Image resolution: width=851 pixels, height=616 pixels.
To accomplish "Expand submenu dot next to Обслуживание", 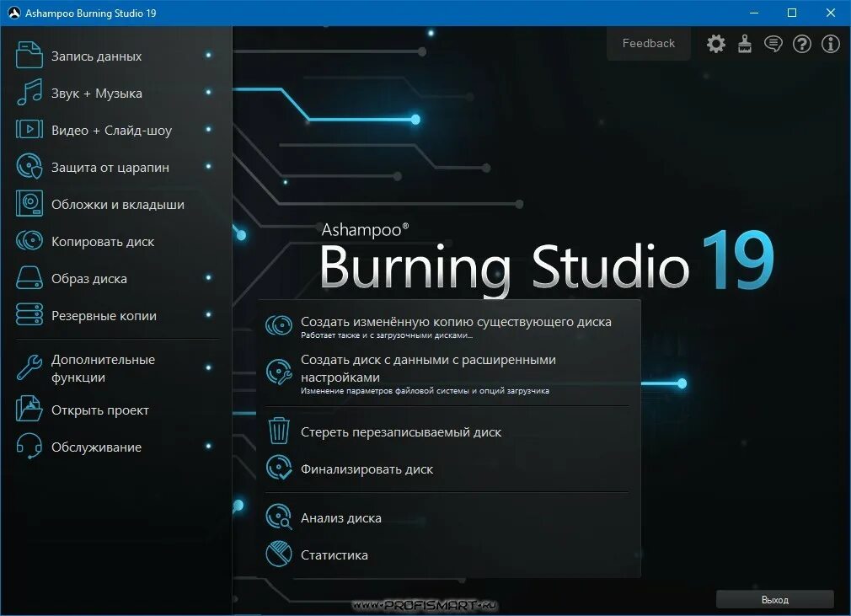I will [208, 446].
